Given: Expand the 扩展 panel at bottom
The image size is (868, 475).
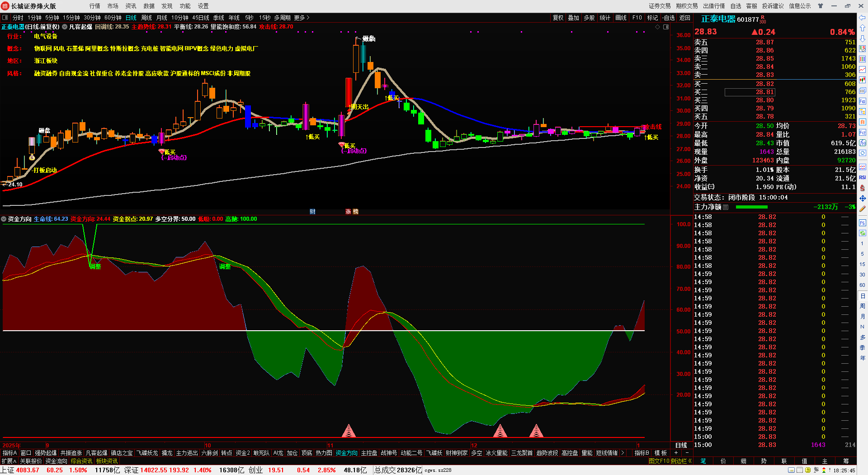Looking at the screenshot, I should point(9,461).
